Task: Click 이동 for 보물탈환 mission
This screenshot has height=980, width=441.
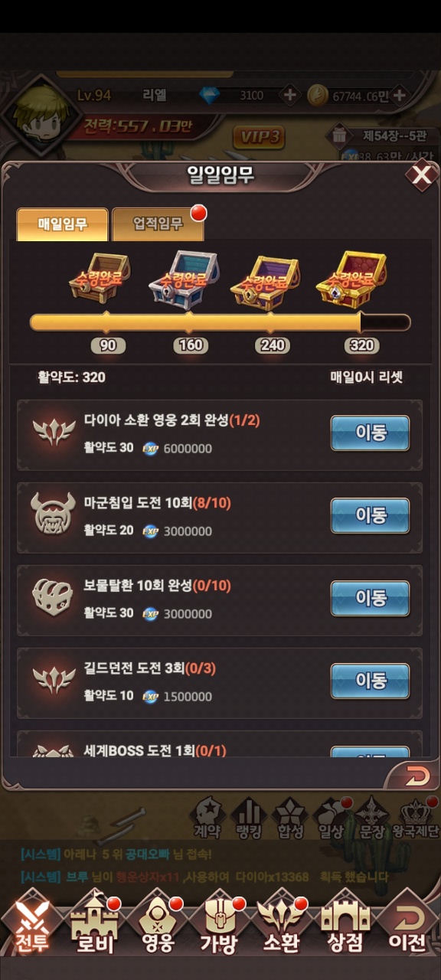Action: 371,598
